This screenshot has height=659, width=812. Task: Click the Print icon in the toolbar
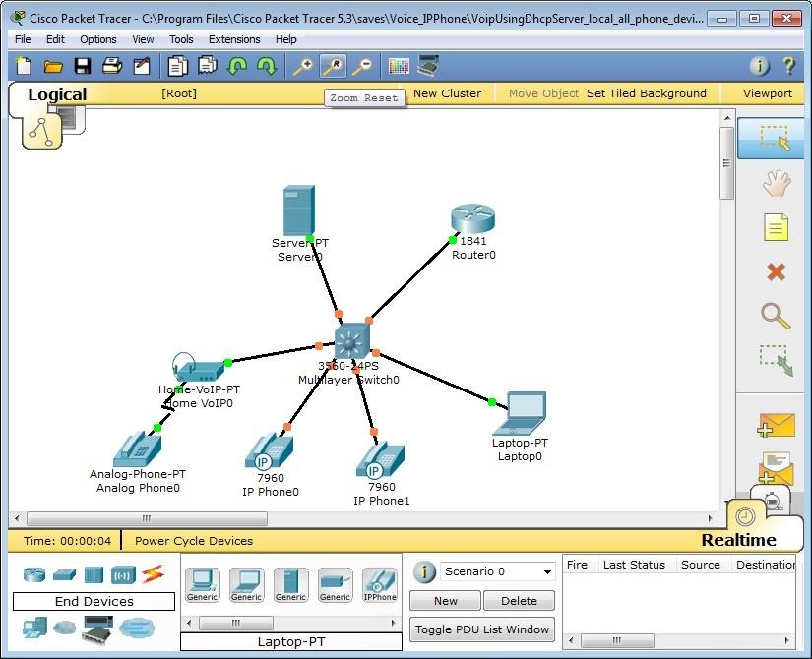point(112,66)
